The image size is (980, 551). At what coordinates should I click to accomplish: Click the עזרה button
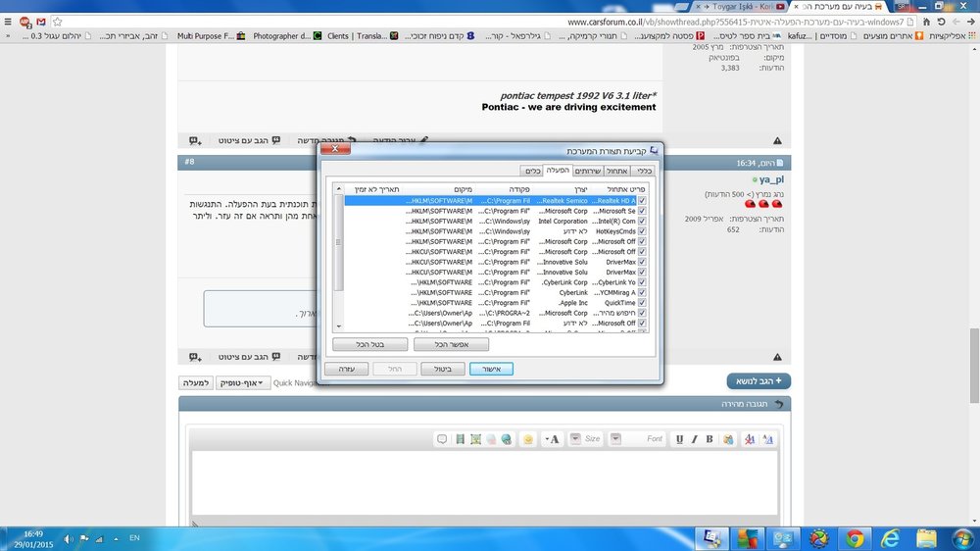tap(346, 369)
